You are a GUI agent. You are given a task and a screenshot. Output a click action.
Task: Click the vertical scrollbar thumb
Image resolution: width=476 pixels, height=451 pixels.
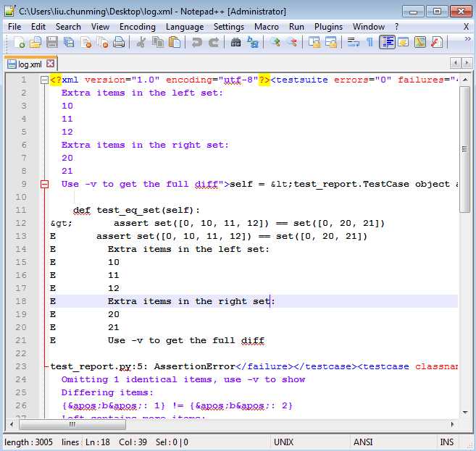(x=464, y=149)
